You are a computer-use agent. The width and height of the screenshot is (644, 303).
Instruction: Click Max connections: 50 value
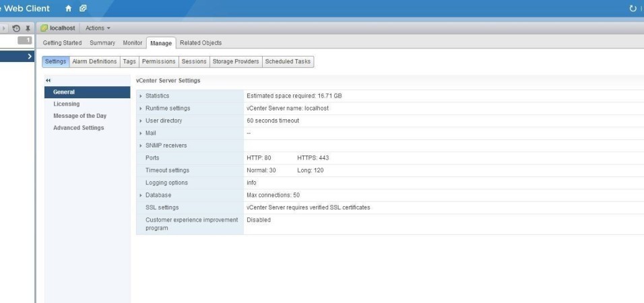click(273, 195)
